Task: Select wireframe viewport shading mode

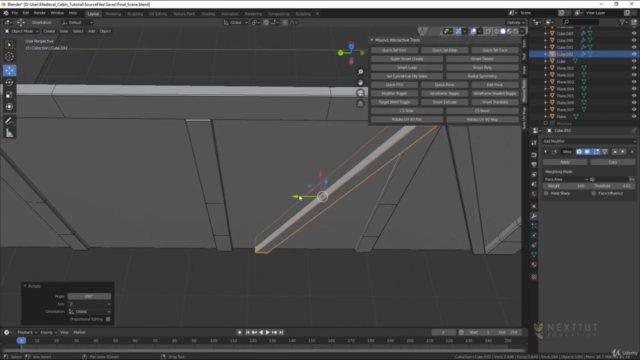Action: [x=496, y=31]
